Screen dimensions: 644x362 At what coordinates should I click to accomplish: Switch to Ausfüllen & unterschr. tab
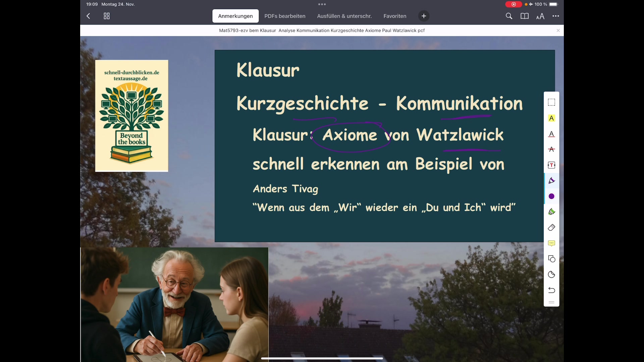pyautogui.click(x=344, y=16)
